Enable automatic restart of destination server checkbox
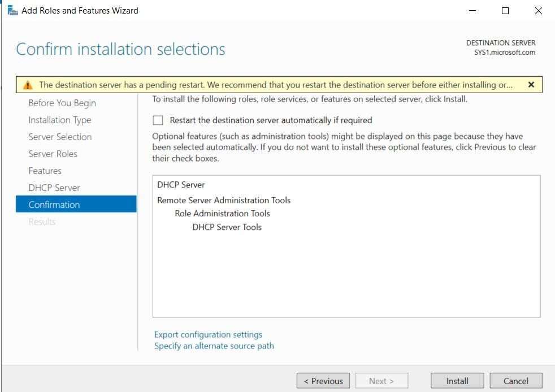The image size is (555, 392). click(158, 120)
